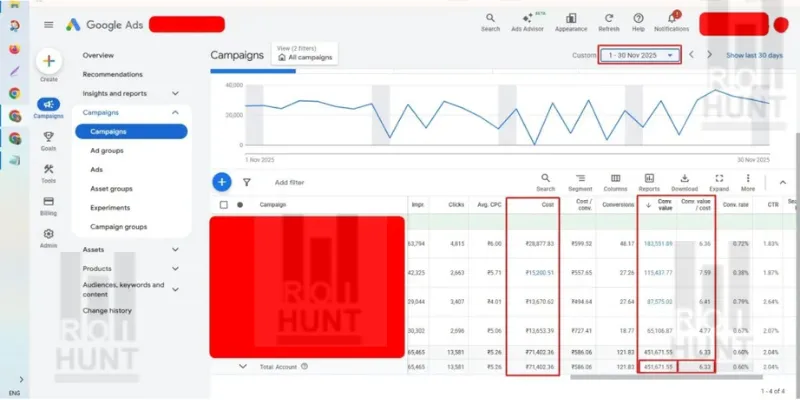The image size is (800, 400).
Task: Expand the table to full screen
Action: (719, 182)
